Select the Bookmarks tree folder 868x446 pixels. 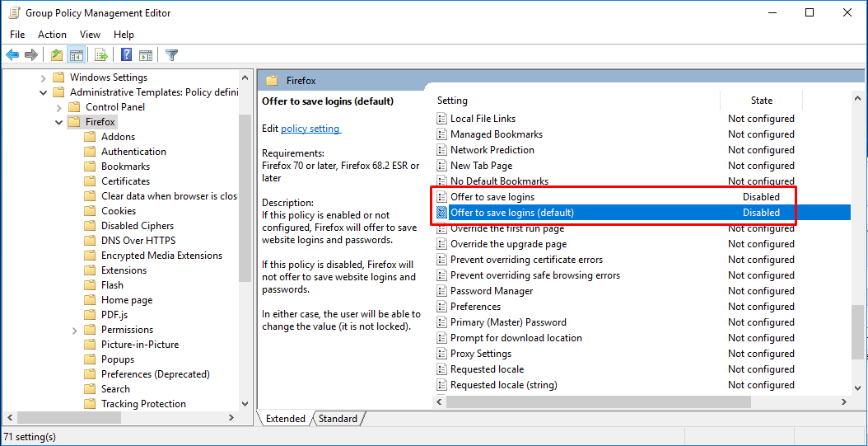coord(125,167)
